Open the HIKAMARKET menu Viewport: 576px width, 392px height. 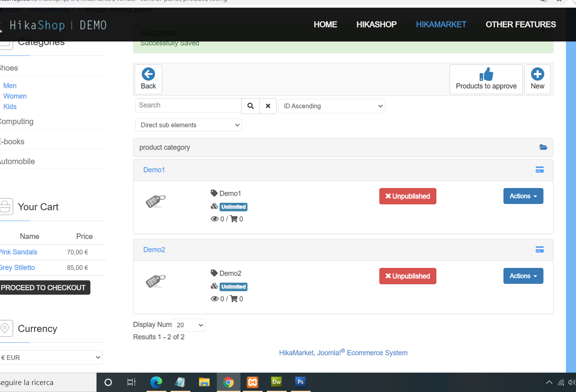(441, 24)
